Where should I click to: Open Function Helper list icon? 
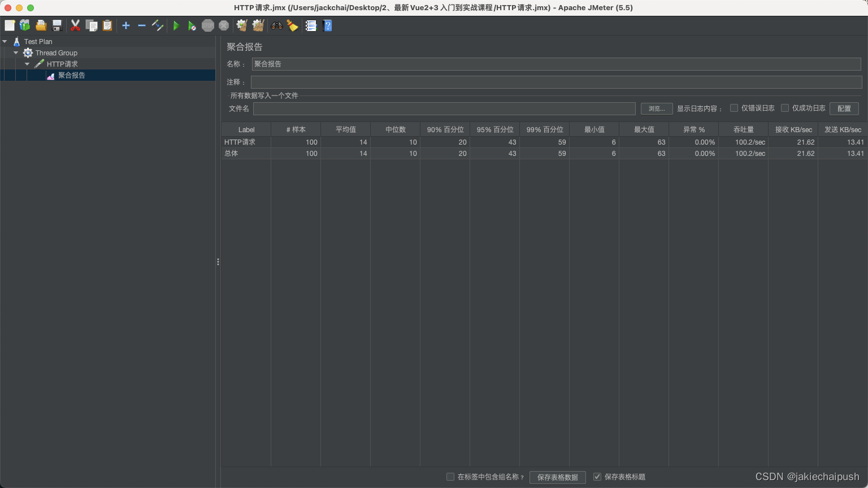[311, 25]
